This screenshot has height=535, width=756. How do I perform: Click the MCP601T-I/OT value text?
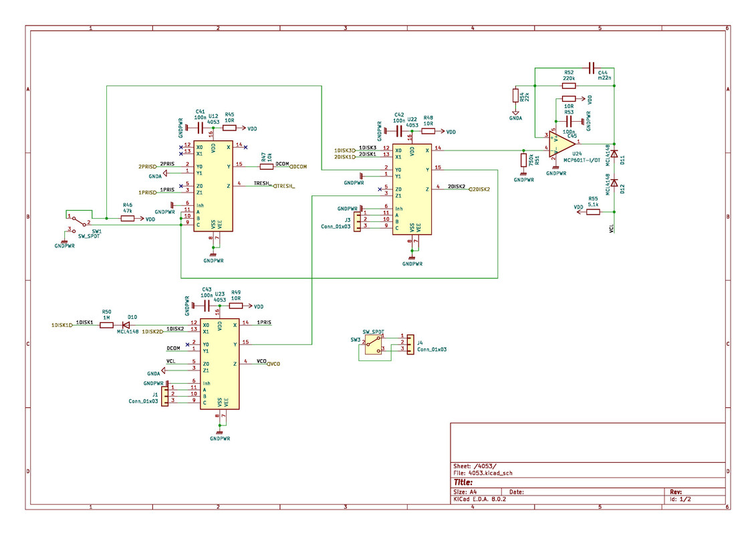(582, 160)
